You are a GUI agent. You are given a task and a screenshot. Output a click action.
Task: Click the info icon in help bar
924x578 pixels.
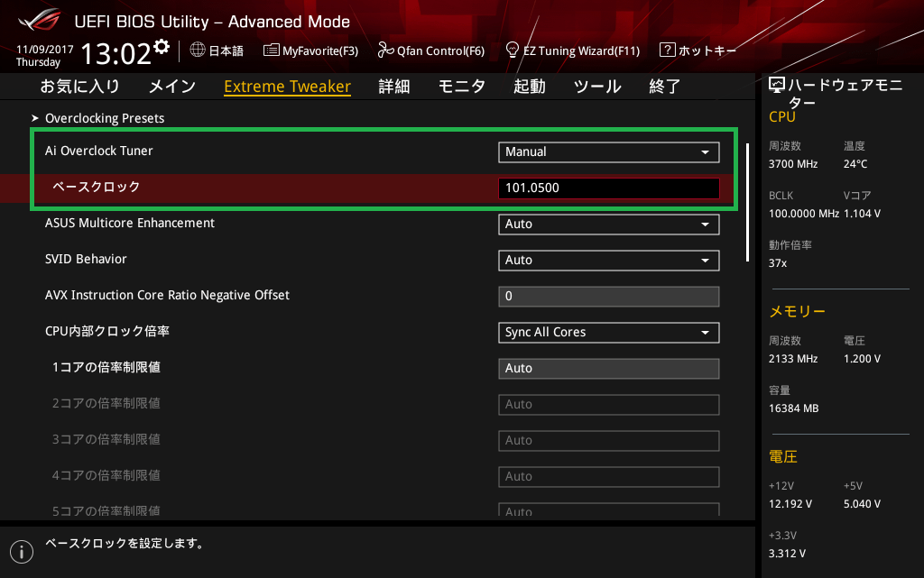coord(22,552)
